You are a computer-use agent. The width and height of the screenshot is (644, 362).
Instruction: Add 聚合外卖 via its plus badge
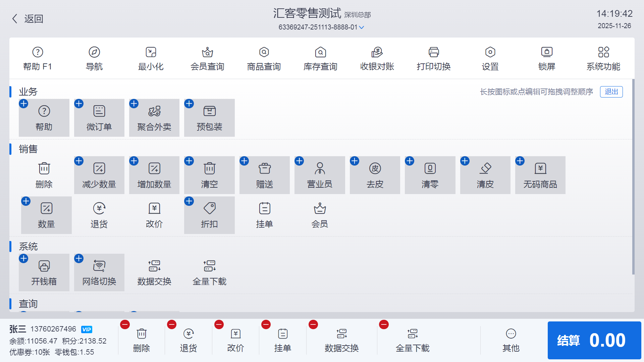134,104
